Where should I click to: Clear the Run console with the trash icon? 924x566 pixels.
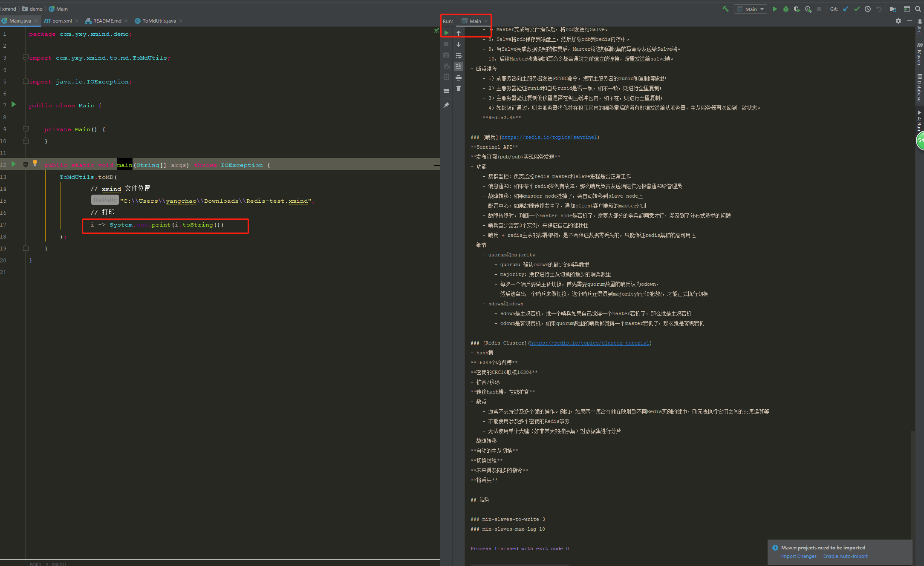click(459, 89)
